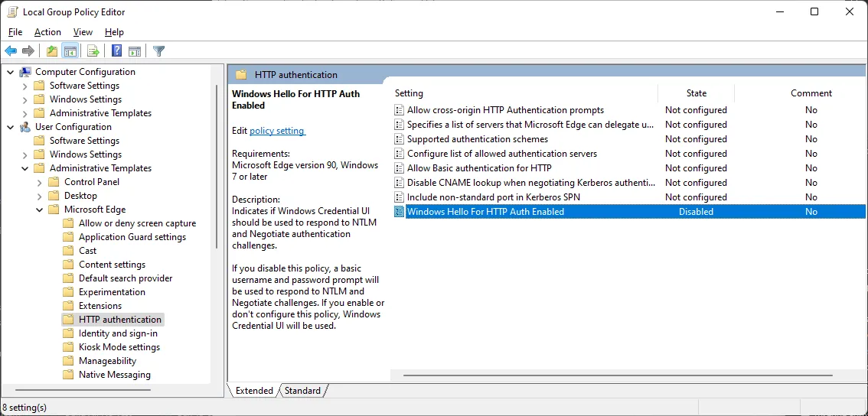Expand Administrative Templates under Computer Configuration
This screenshot has height=416, width=868.
pos(25,113)
